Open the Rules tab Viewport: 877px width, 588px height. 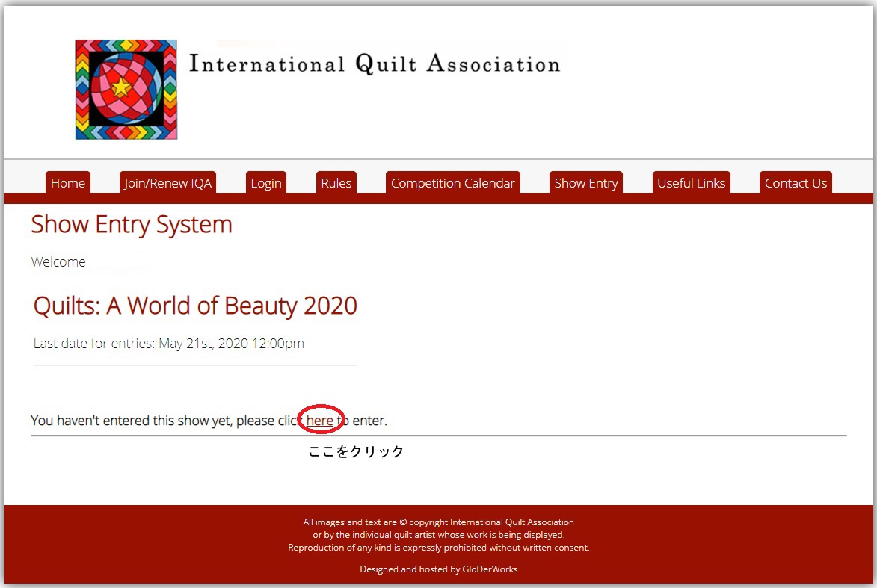(336, 183)
